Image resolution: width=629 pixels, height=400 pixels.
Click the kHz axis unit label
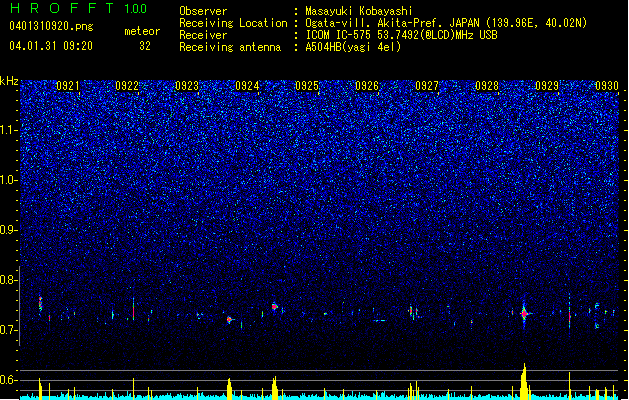9,81
